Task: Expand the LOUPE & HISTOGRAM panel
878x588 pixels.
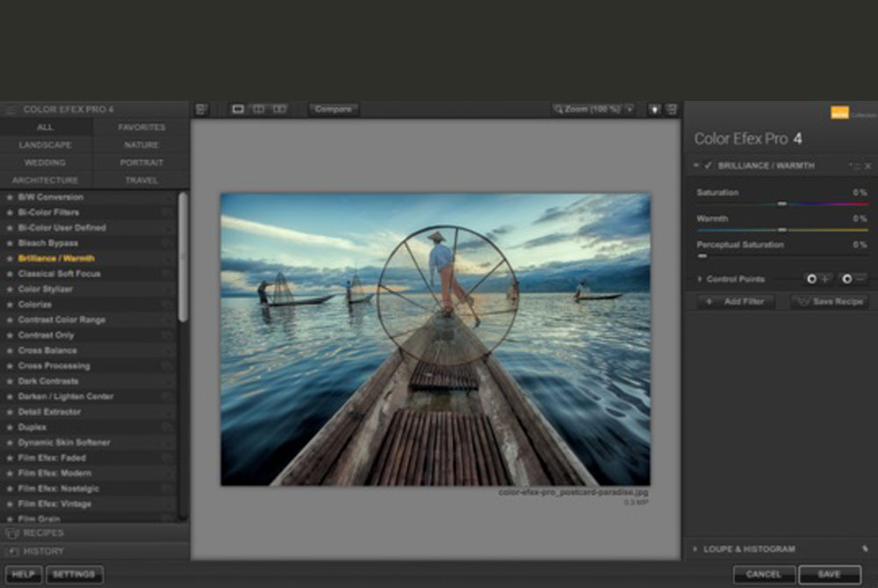Action: click(x=696, y=549)
